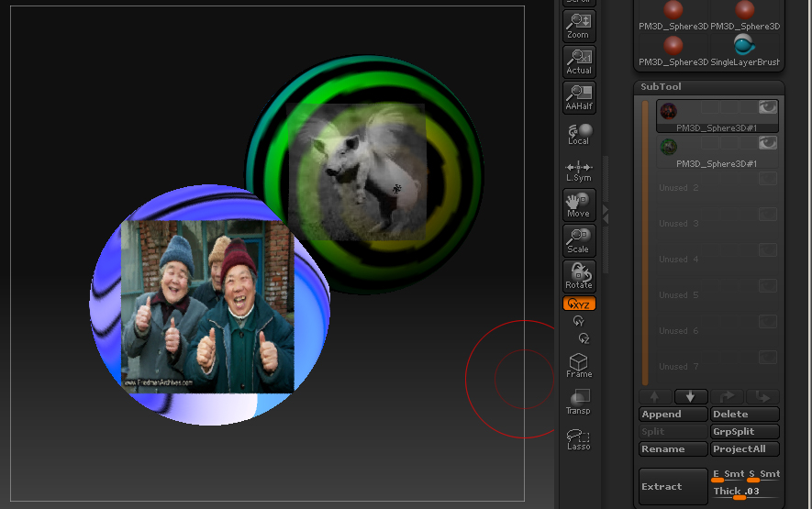Click the divider arrow beside the right tray
Image resolution: width=812 pixels, height=509 pixels.
(605, 212)
